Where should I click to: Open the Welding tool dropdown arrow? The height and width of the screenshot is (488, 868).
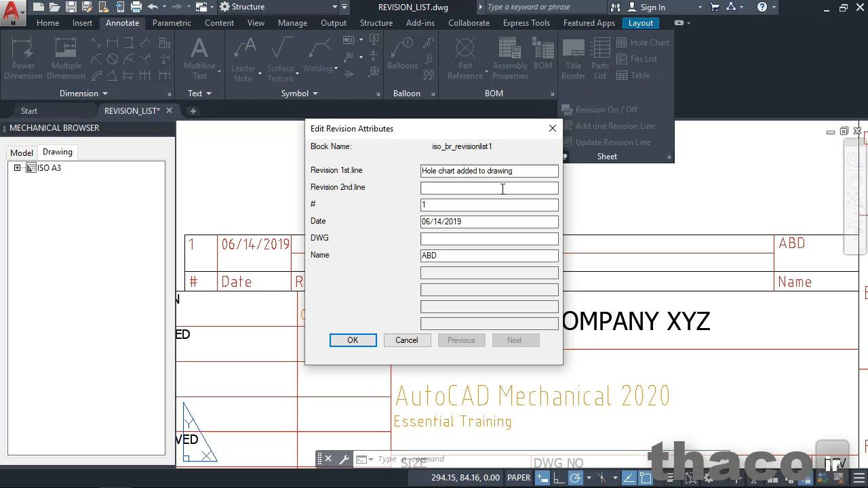(336, 68)
